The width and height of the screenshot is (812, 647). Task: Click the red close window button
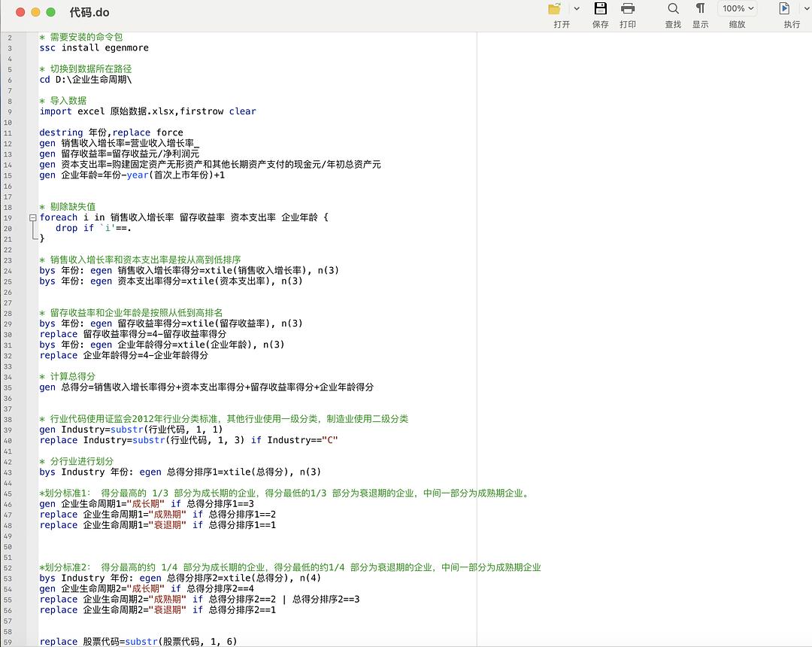(x=20, y=12)
